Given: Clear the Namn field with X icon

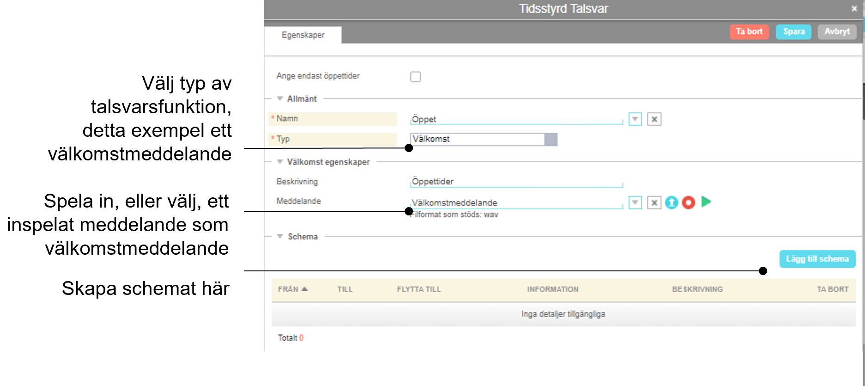Looking at the screenshot, I should 654,119.
